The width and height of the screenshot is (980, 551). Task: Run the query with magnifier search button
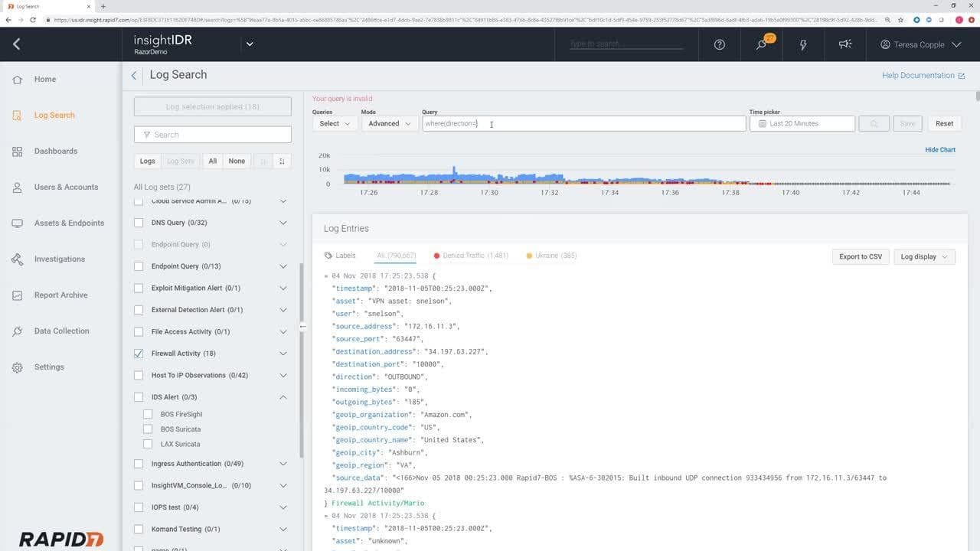(874, 123)
